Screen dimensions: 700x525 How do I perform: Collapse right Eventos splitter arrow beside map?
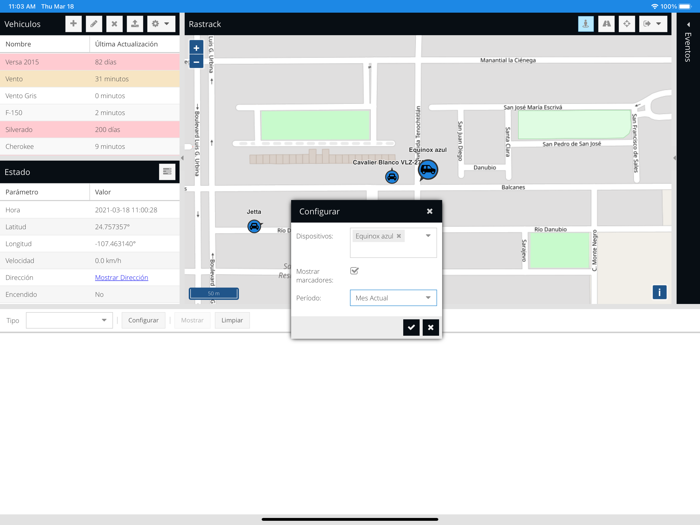click(674, 158)
